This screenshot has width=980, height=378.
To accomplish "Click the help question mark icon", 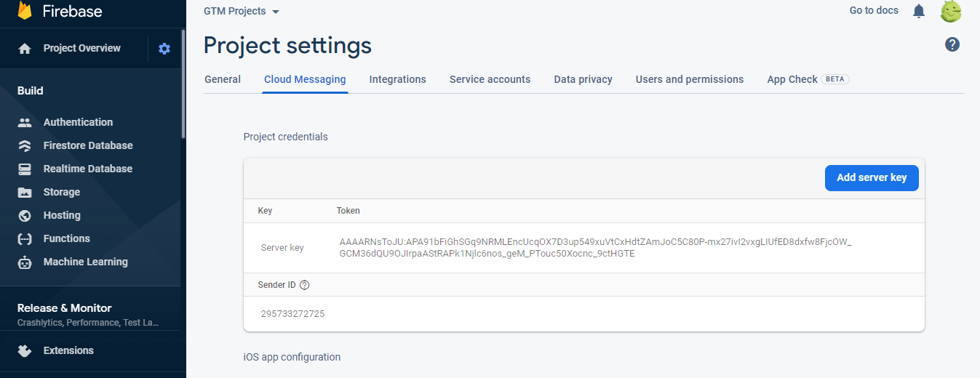I will 952,44.
